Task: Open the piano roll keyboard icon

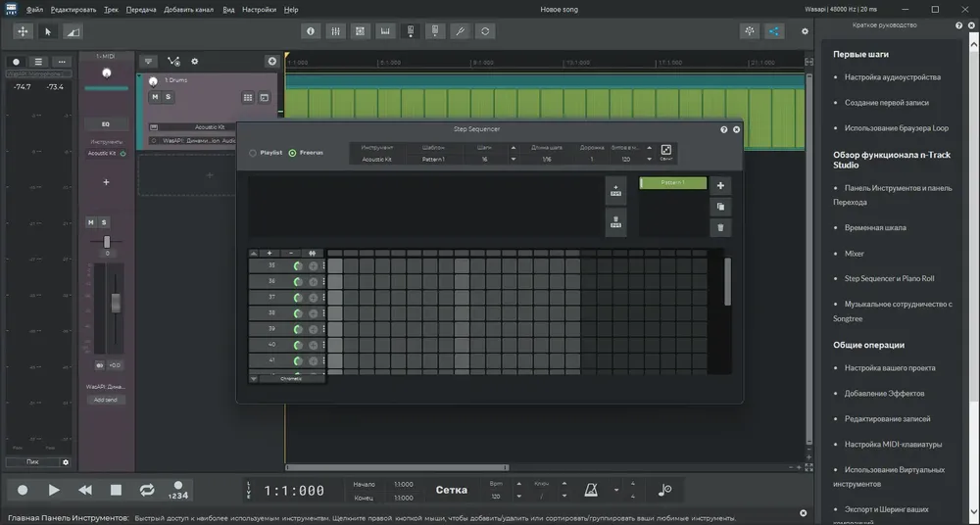Action: pos(385,31)
